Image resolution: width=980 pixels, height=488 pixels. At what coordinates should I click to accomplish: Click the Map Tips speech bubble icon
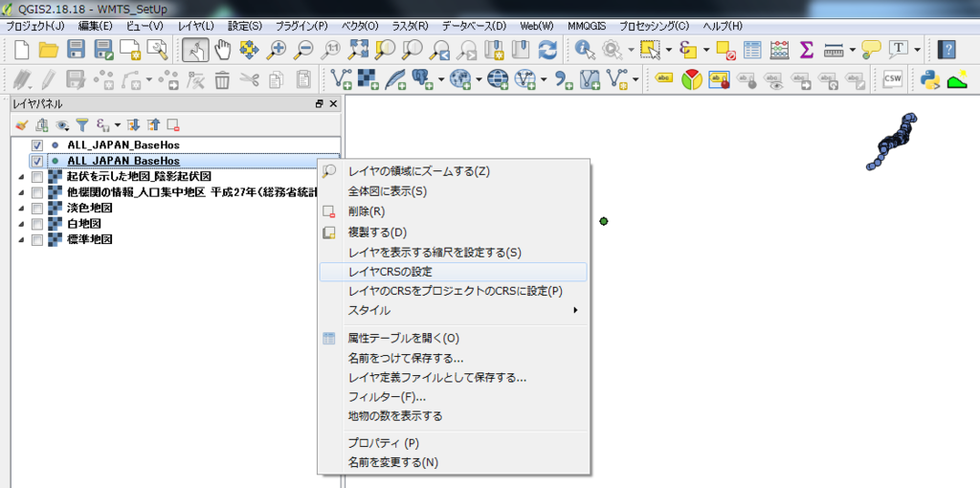(x=871, y=50)
